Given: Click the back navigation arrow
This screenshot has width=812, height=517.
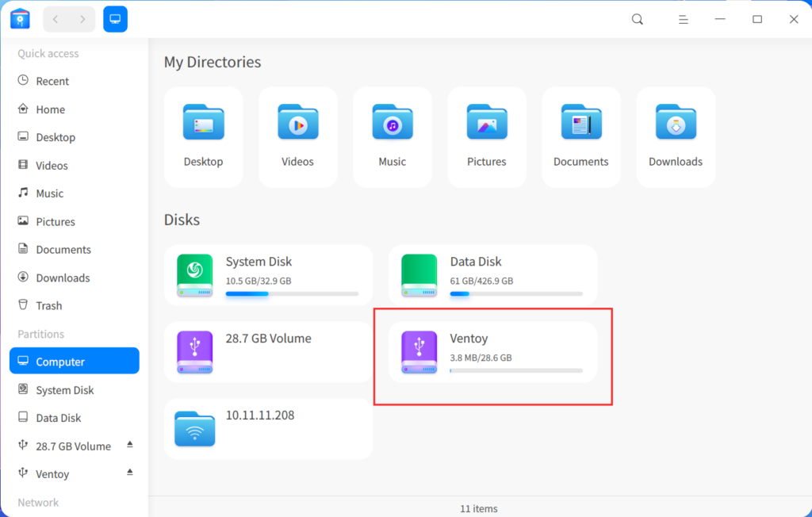Looking at the screenshot, I should 55,18.
